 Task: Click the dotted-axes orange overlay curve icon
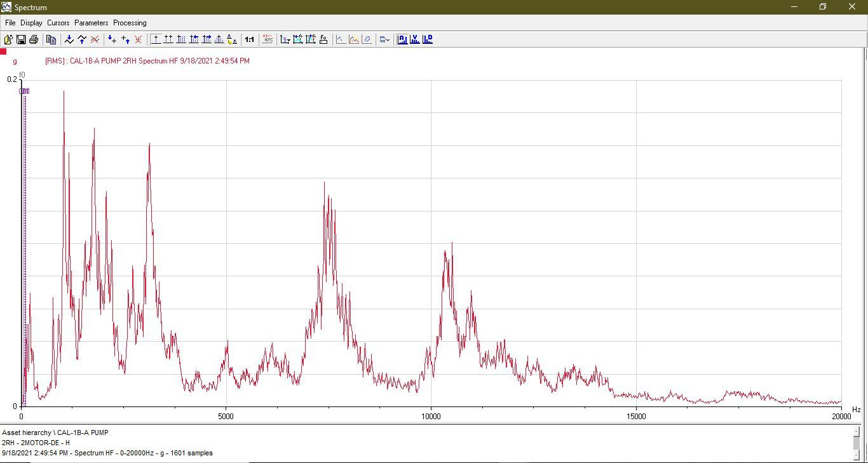(x=354, y=39)
